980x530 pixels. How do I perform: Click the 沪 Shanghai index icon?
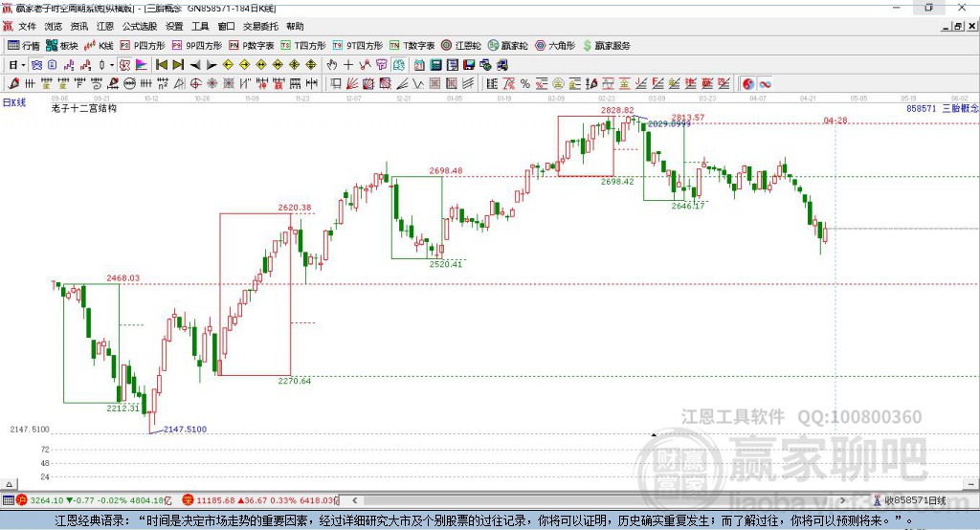click(x=22, y=500)
